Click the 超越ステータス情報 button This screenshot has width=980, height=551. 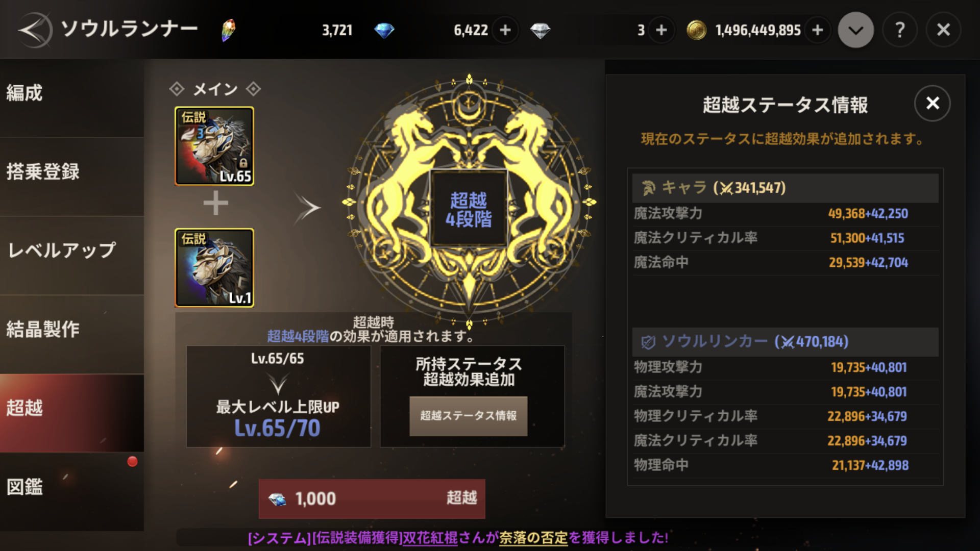point(468,416)
